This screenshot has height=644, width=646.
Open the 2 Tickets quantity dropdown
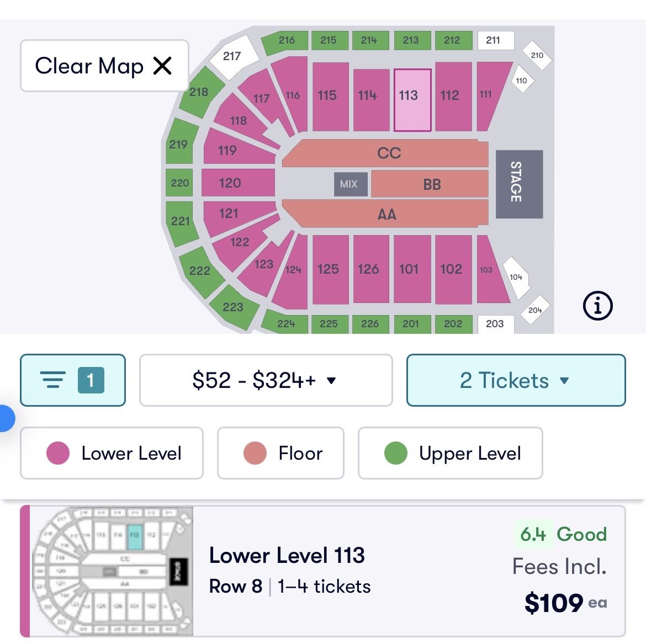click(516, 380)
